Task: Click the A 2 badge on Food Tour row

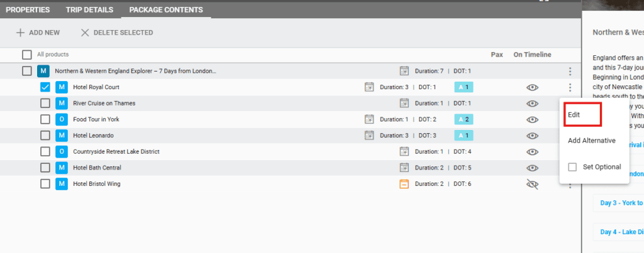Action: click(464, 119)
